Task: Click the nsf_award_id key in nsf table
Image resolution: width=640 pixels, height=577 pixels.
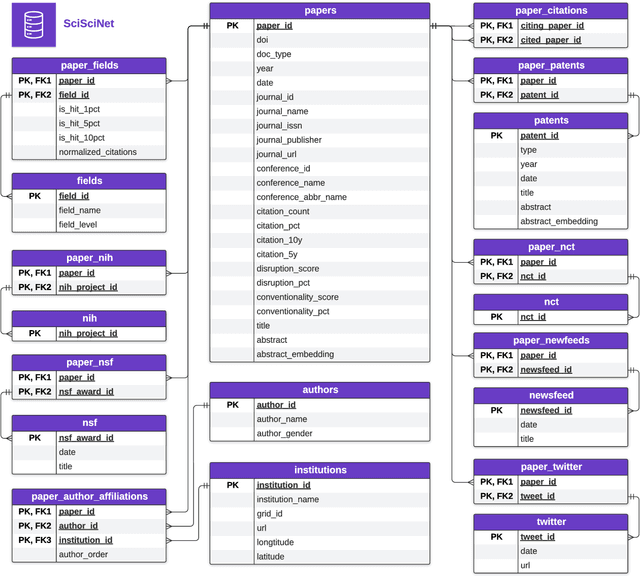Action: click(x=86, y=438)
